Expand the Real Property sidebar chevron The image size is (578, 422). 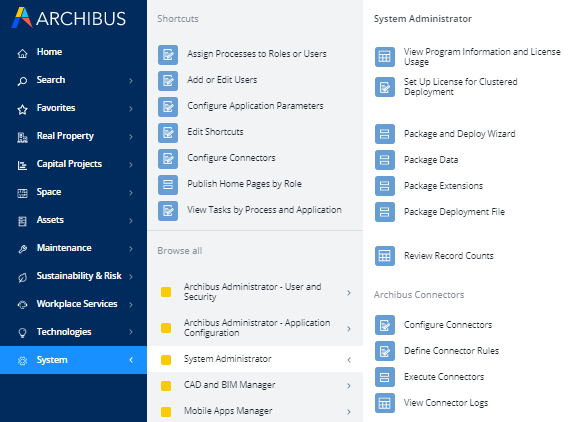[x=131, y=136]
